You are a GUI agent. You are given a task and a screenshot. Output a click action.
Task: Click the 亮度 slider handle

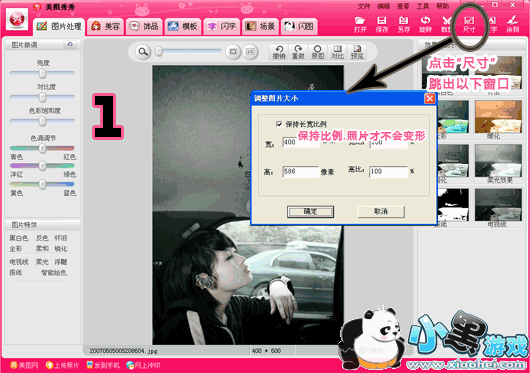click(42, 73)
